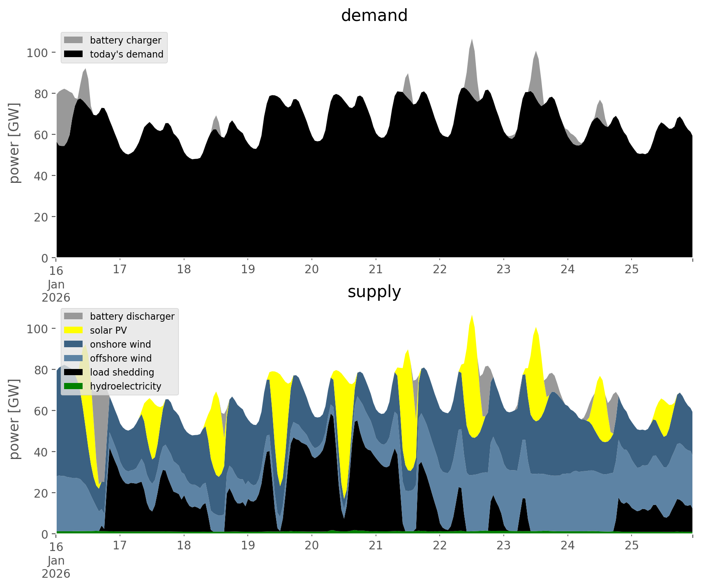Click the yellow solar PV legend swatch
Viewport: 701px width, 588px height.
(74, 330)
